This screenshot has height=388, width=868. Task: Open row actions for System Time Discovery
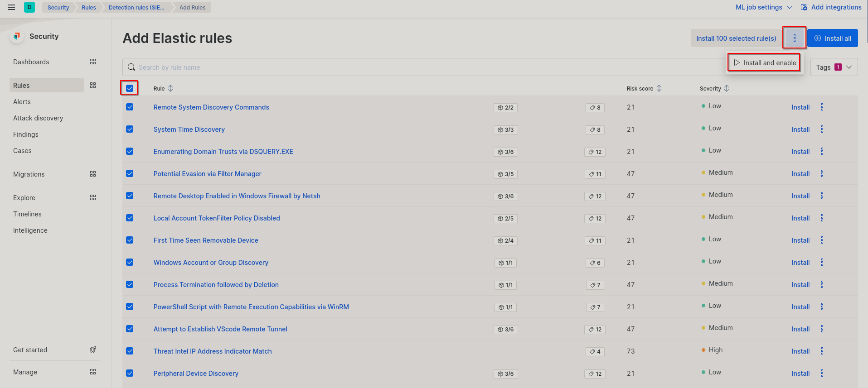[822, 129]
